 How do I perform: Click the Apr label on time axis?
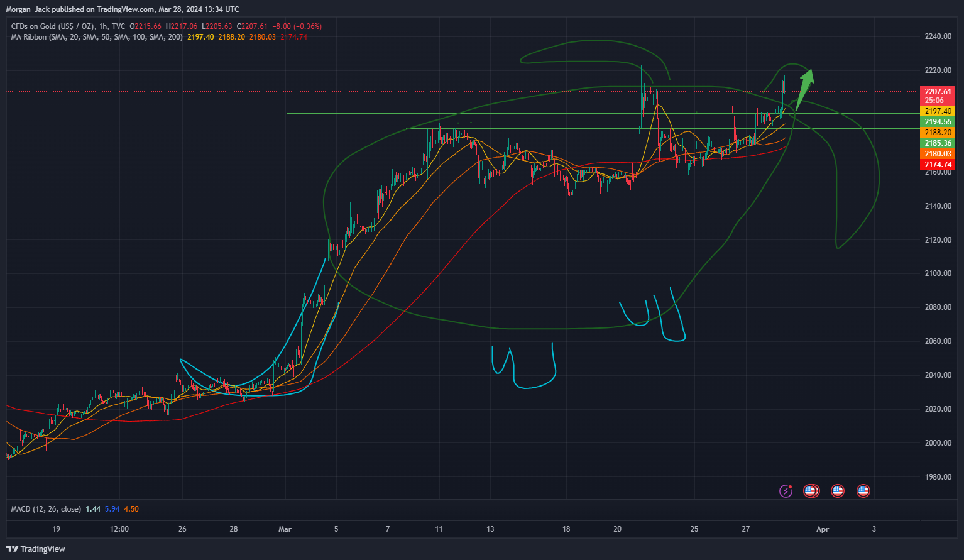[823, 529]
